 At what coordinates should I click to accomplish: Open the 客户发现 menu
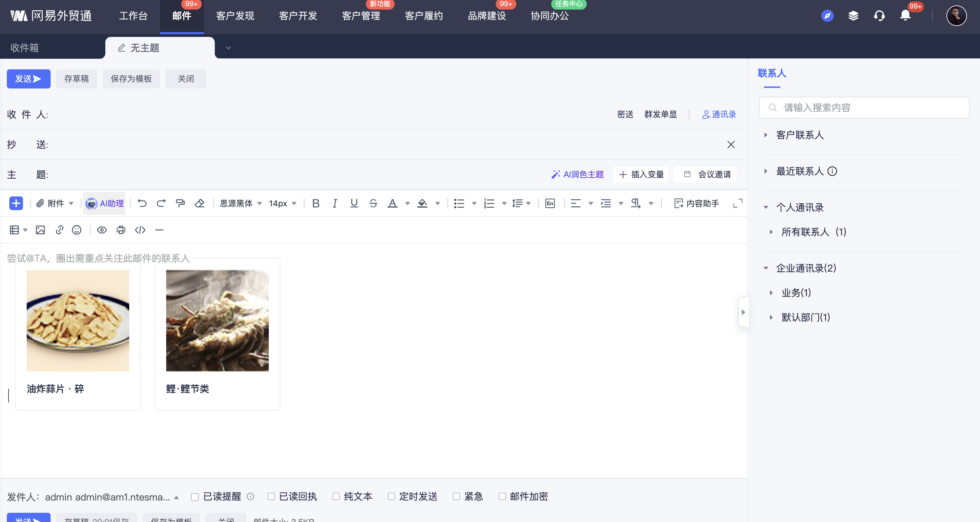(x=235, y=16)
